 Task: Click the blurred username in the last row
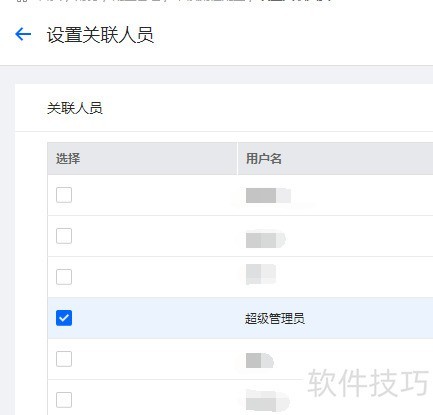tap(268, 400)
